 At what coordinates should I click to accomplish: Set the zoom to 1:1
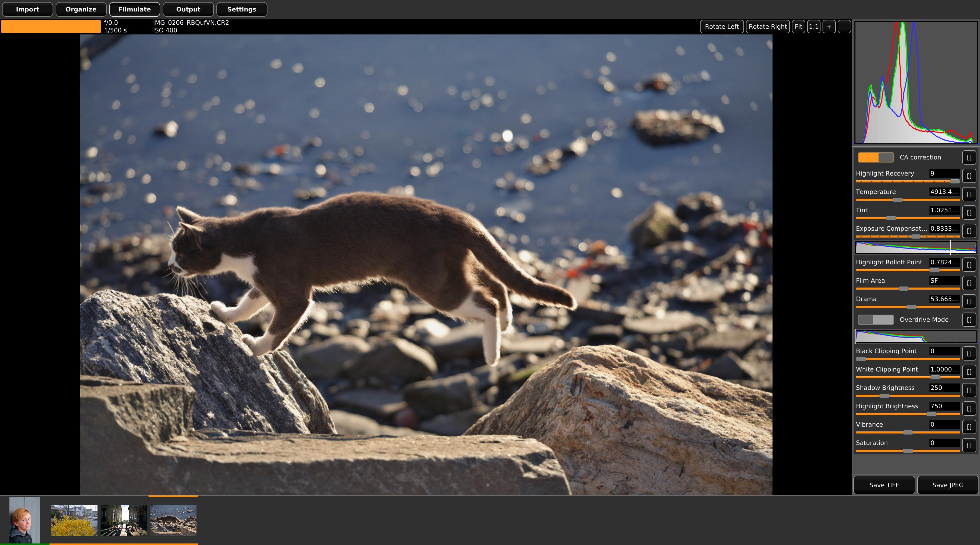point(814,27)
